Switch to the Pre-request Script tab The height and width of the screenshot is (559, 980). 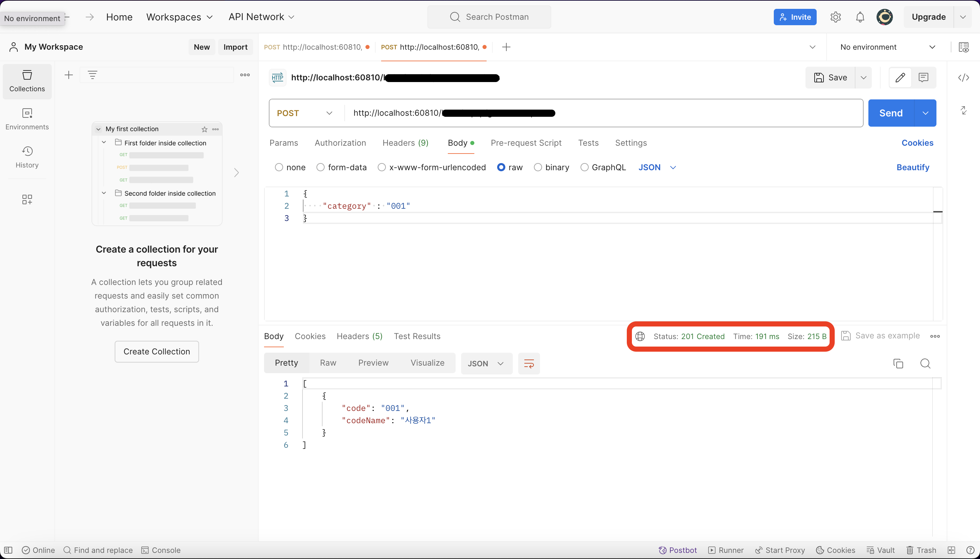click(526, 143)
